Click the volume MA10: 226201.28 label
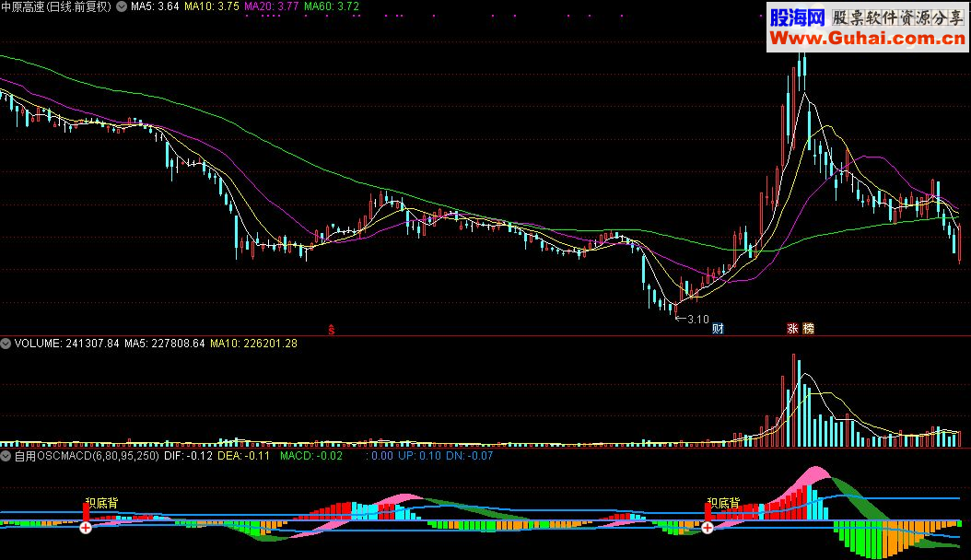 [254, 344]
